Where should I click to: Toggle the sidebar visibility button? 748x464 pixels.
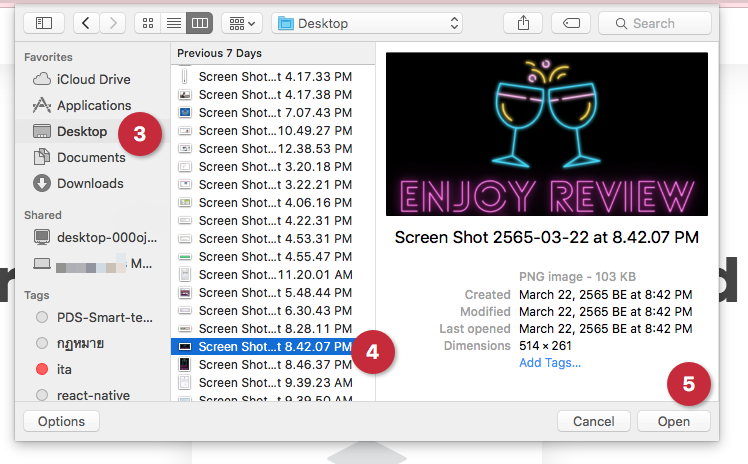tap(43, 22)
